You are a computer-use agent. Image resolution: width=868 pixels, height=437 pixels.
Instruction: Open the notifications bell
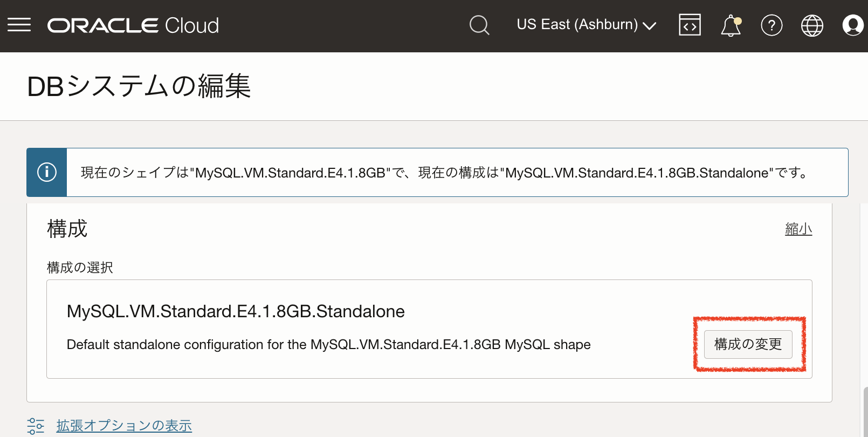click(x=731, y=25)
